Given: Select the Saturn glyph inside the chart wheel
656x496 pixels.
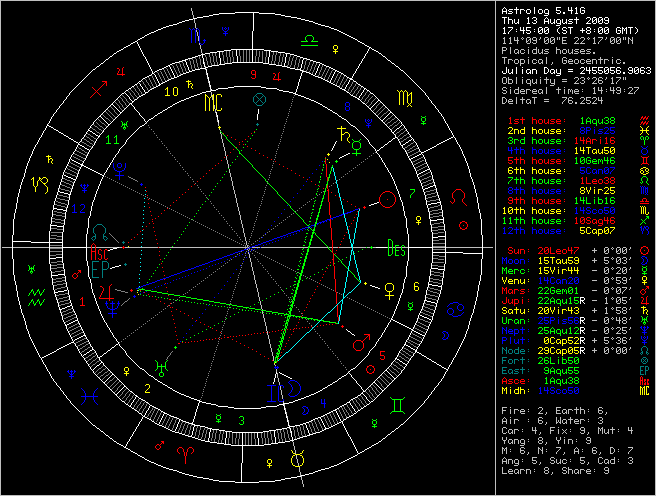Looking at the screenshot, I should coord(343,131).
